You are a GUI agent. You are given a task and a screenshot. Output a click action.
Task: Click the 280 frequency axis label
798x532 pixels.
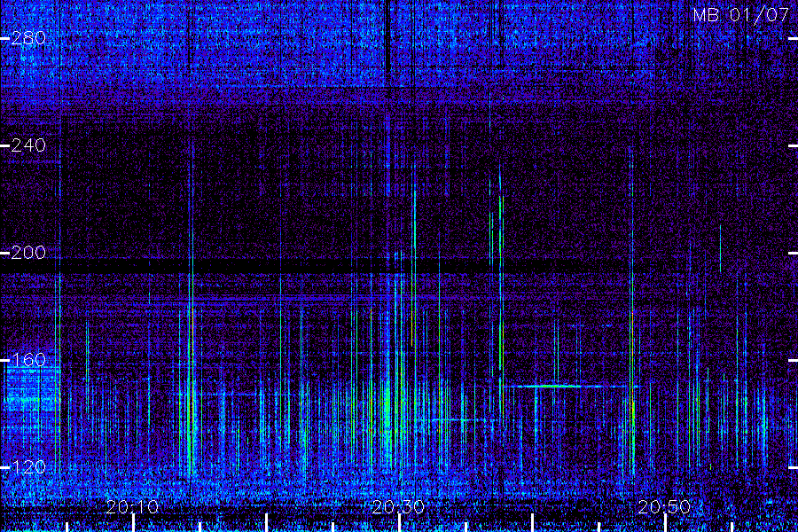coord(28,38)
